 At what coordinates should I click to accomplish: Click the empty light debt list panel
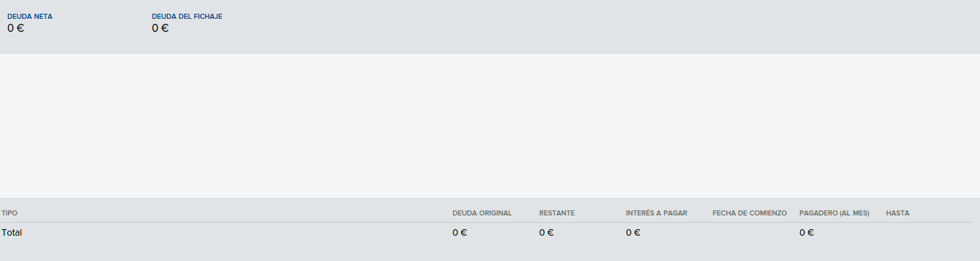[490, 126]
